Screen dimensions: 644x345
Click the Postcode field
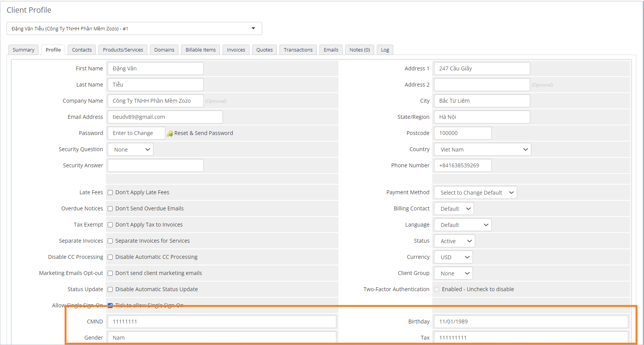click(463, 133)
